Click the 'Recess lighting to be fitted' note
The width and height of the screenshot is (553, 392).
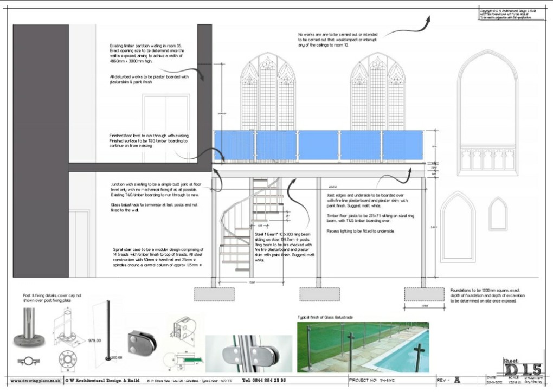tap(361, 231)
